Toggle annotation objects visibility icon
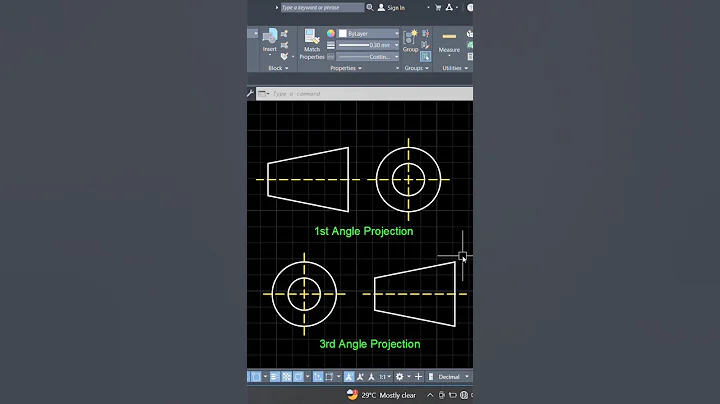Screen dimensions: 720x404 [x=349, y=377]
